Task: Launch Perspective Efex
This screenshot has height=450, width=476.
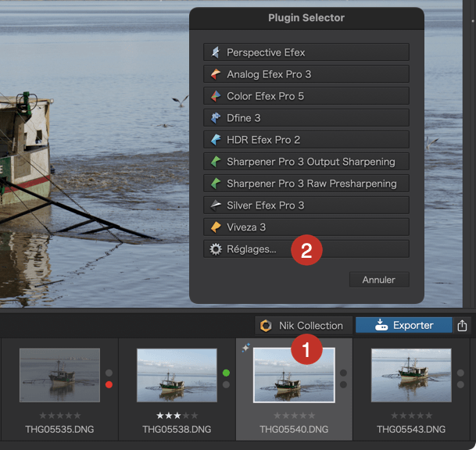Action: click(x=306, y=52)
